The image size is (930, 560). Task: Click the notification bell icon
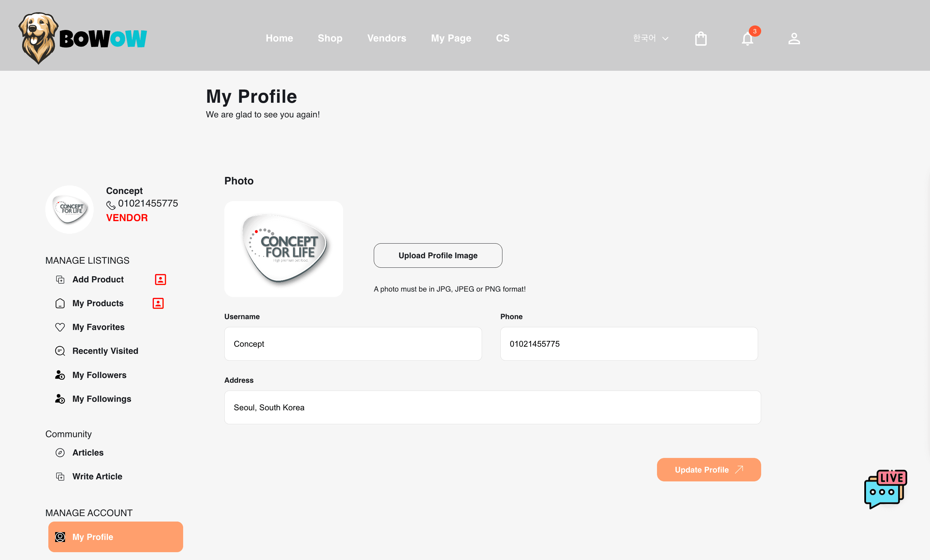coord(747,38)
